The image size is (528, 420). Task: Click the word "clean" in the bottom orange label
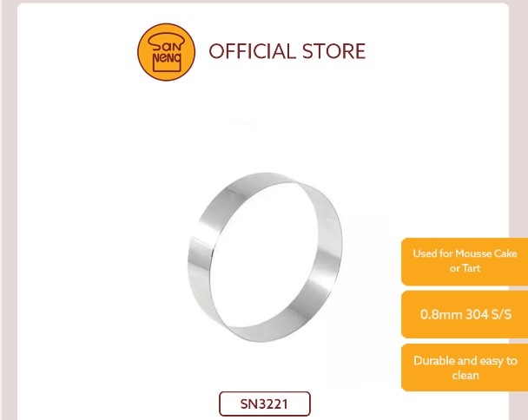pos(465,375)
